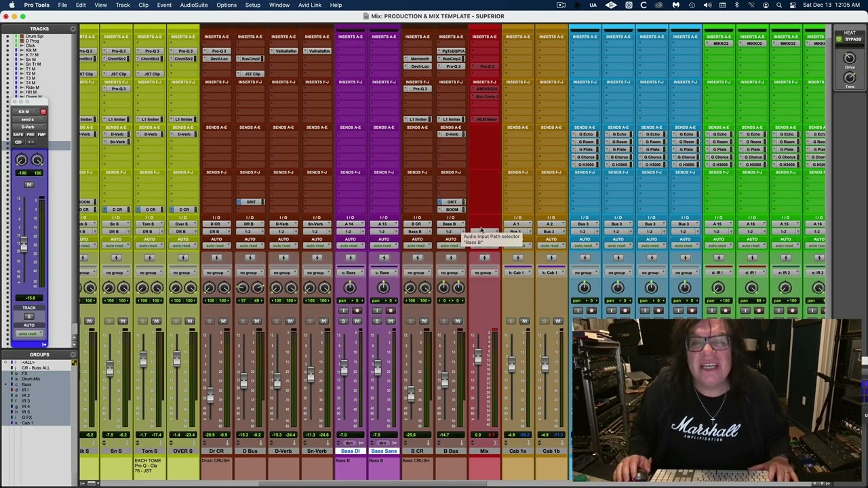Click the Drum Spl folder icon in Tracks list
The image size is (868, 488).
[x=21, y=36]
